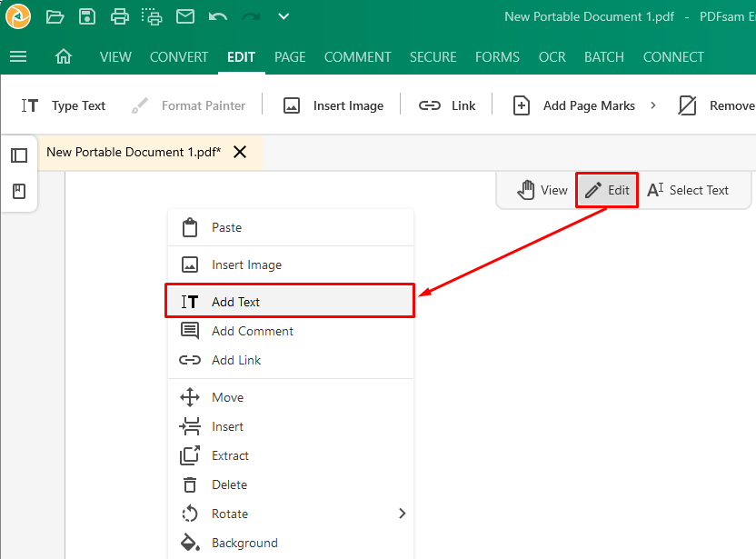Enable the Select Text mode

688,190
